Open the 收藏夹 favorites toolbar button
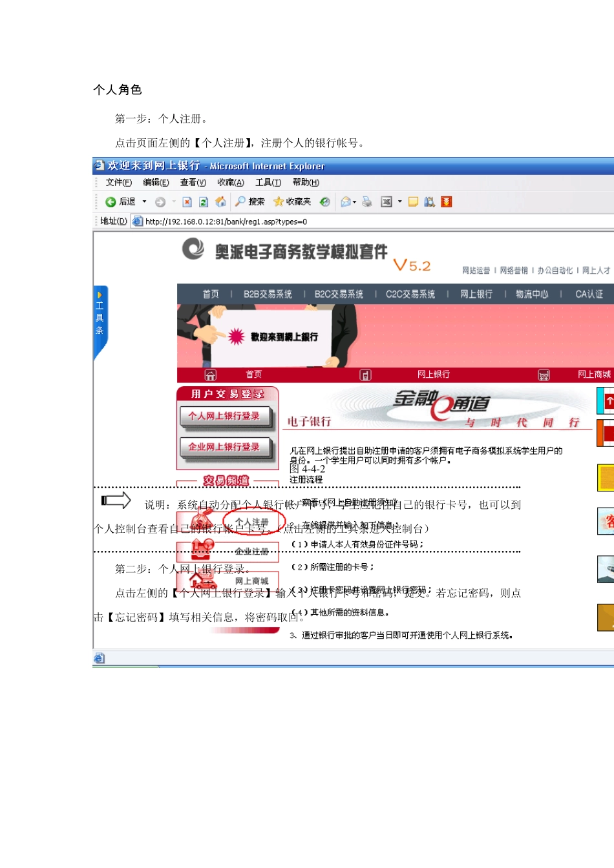614x868 pixels. [292, 201]
